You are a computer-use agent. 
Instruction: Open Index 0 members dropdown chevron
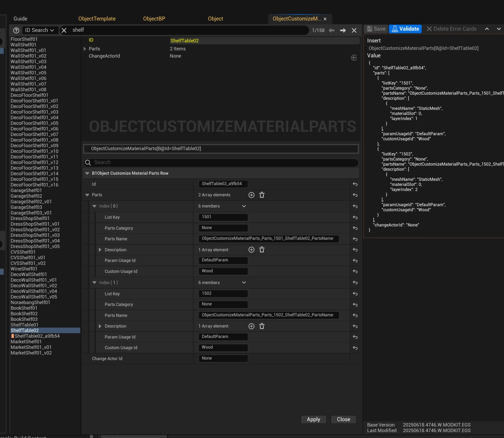(x=244, y=206)
